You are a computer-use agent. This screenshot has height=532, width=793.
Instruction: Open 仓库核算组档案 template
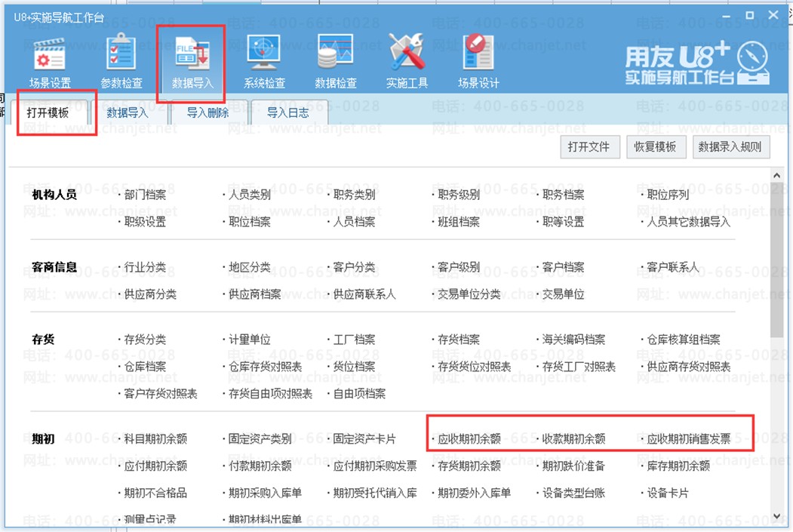(684, 340)
